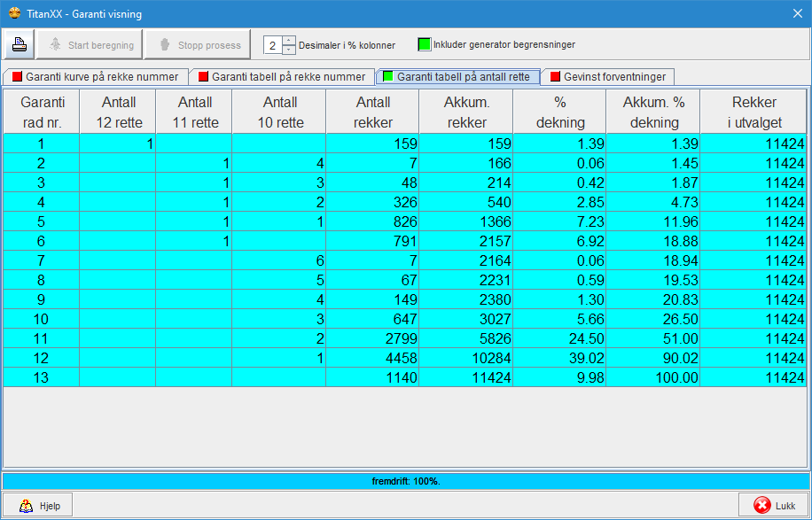Screen dimensions: 812x520
Task: Click the Antall 10 rette column header
Action: 278,113
